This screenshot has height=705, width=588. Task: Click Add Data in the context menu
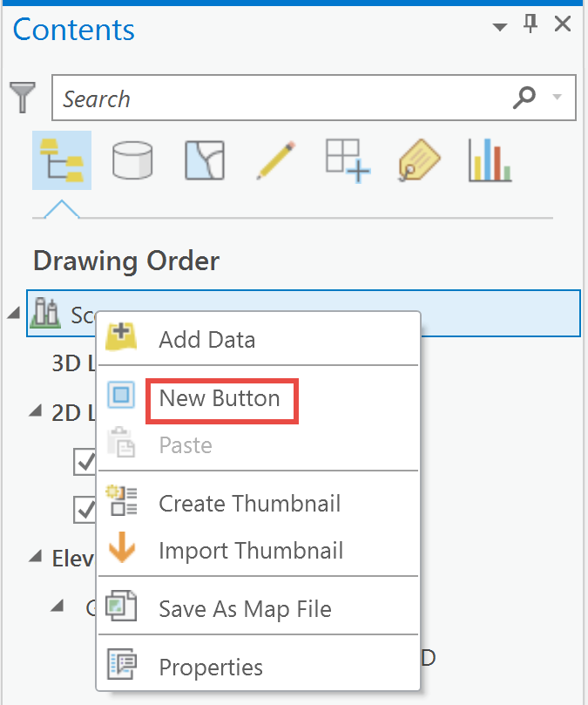click(206, 340)
